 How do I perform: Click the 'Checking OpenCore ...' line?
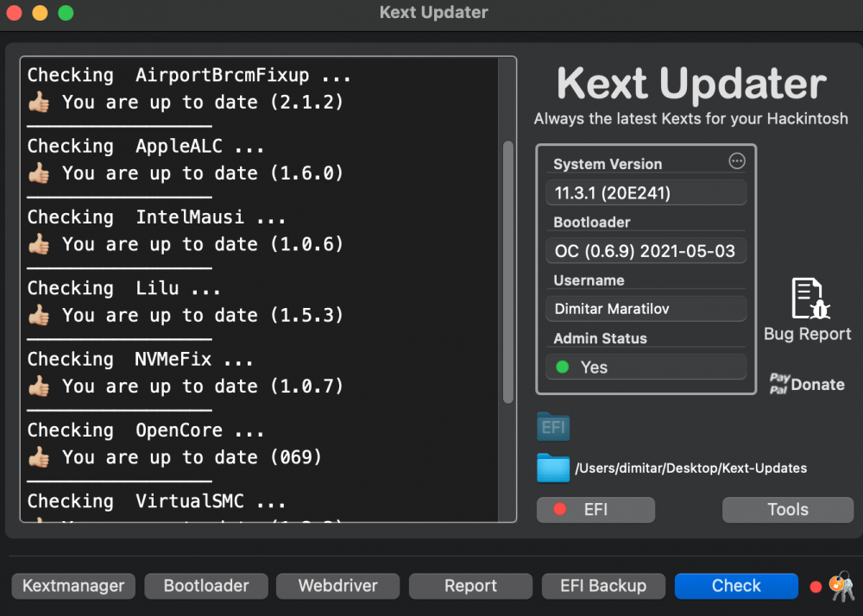[x=145, y=430]
